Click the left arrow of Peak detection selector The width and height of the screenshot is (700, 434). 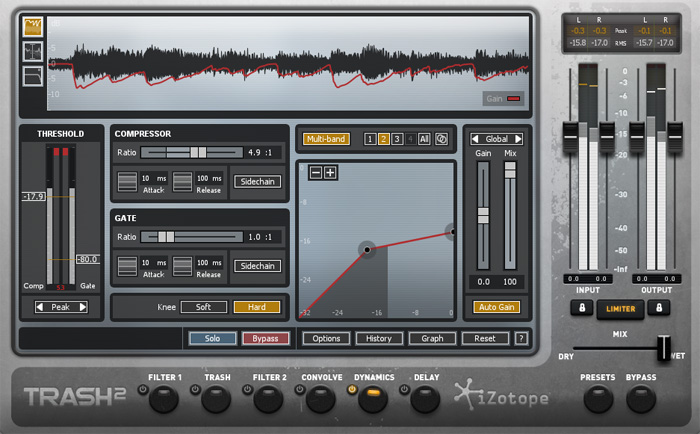point(40,307)
